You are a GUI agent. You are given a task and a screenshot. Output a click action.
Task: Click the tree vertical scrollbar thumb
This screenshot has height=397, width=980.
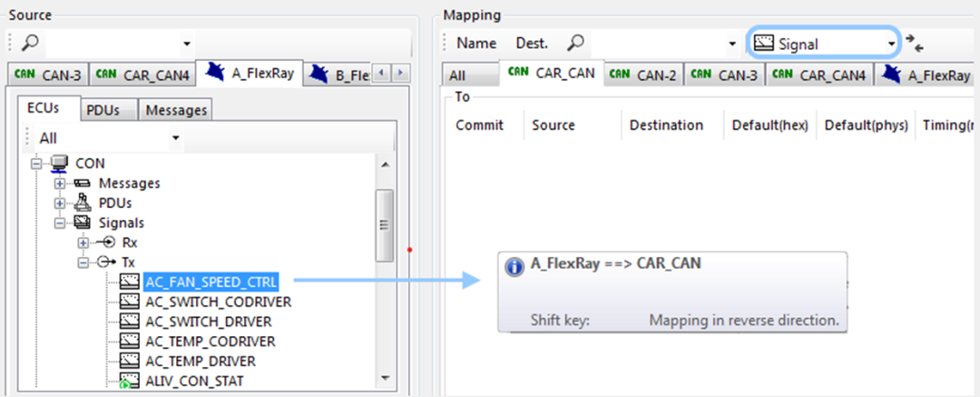tap(385, 224)
